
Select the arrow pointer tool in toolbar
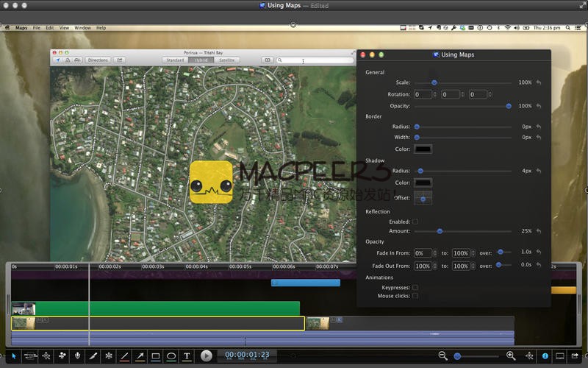pyautogui.click(x=13, y=356)
